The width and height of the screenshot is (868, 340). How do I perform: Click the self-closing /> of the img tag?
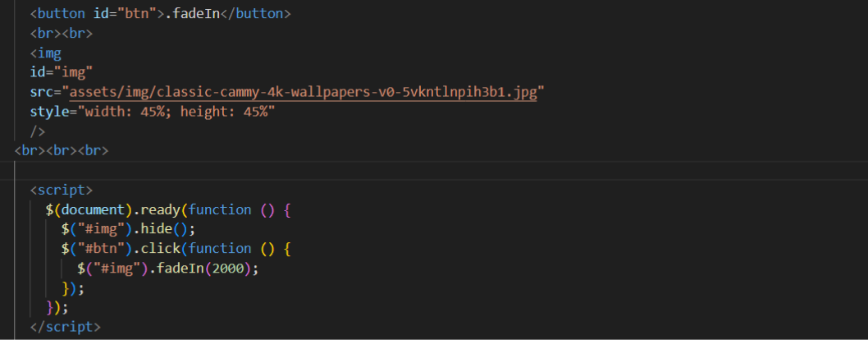click(x=38, y=131)
